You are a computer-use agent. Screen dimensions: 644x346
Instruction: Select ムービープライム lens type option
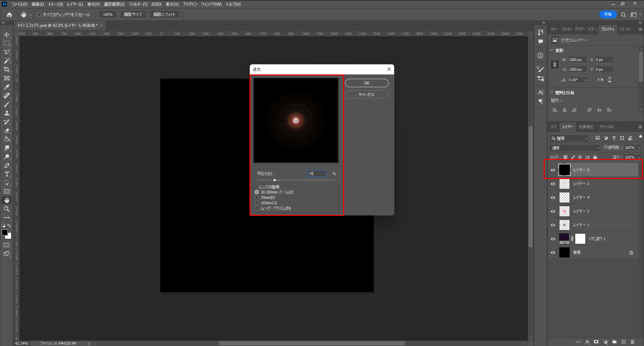click(x=257, y=208)
